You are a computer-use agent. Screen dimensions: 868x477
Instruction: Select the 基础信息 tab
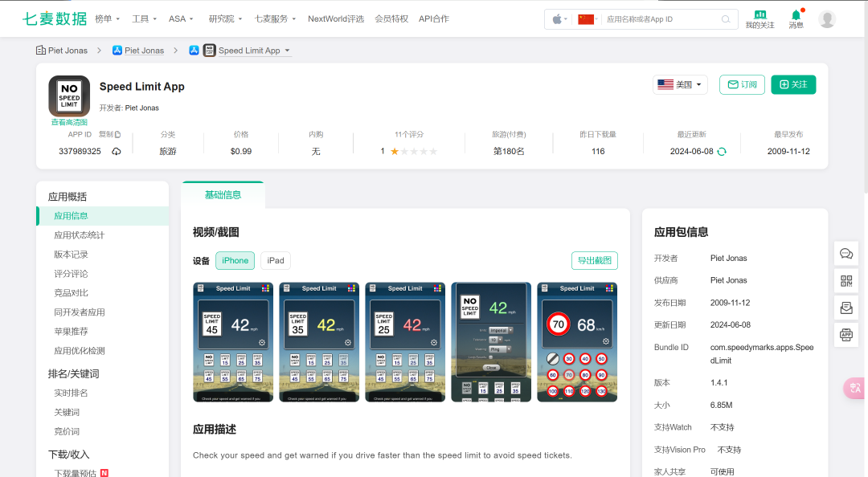pyautogui.click(x=223, y=195)
